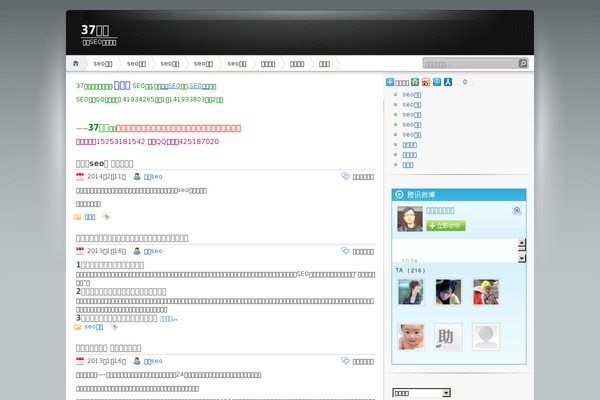
Task: Click the read-more link ending with ellipsis
Action: [x=168, y=319]
